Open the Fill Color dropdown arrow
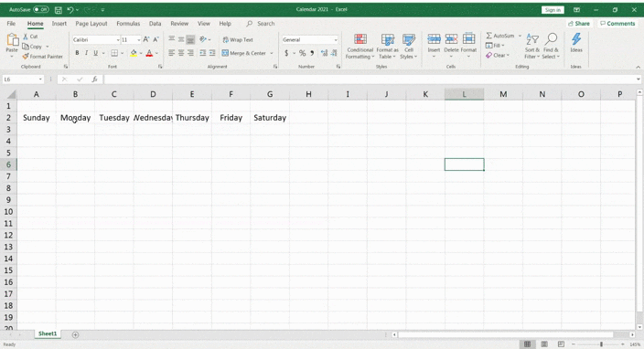 click(x=141, y=53)
